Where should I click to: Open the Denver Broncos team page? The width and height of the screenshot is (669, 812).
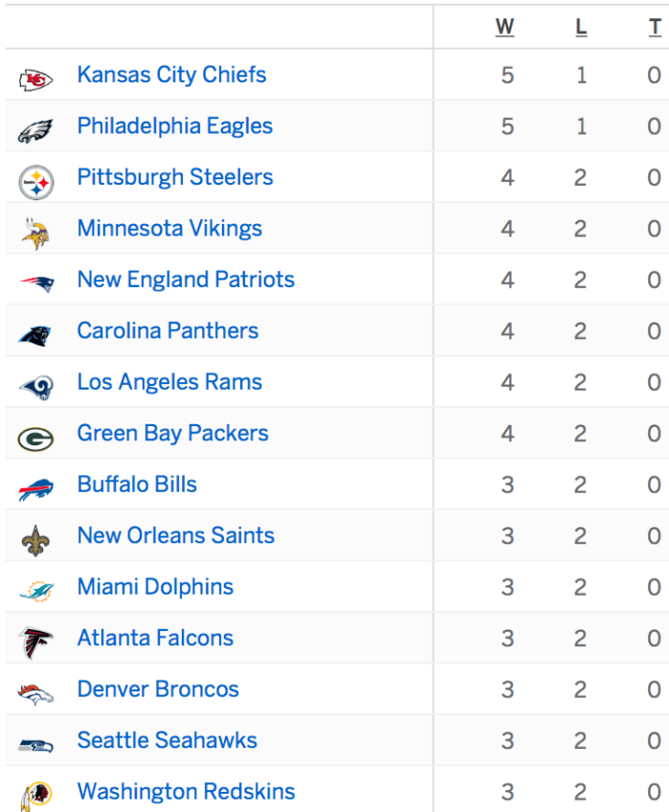[158, 689]
